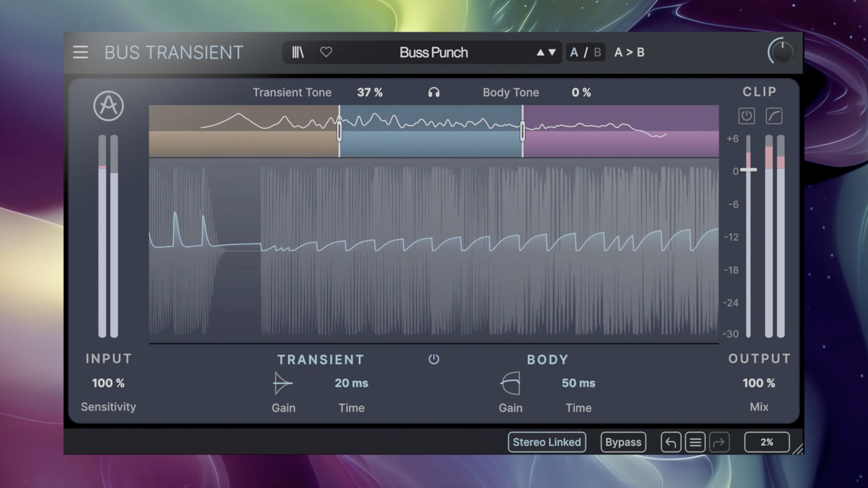Image resolution: width=868 pixels, height=488 pixels.
Task: Click the clip threshold slider handle
Action: tap(748, 170)
